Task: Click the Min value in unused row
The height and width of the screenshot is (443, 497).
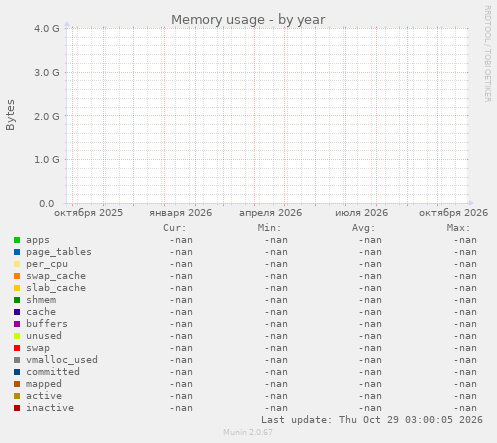Action: tap(276, 336)
